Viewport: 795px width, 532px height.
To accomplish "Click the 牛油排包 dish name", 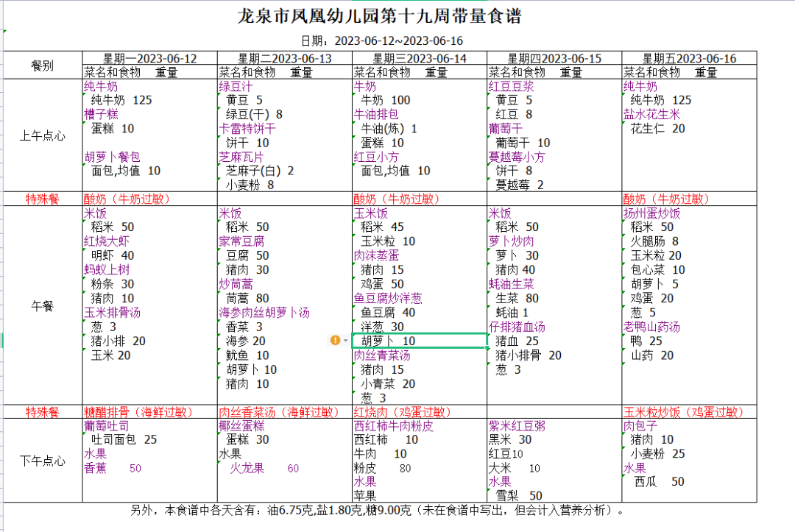I will (x=376, y=115).
